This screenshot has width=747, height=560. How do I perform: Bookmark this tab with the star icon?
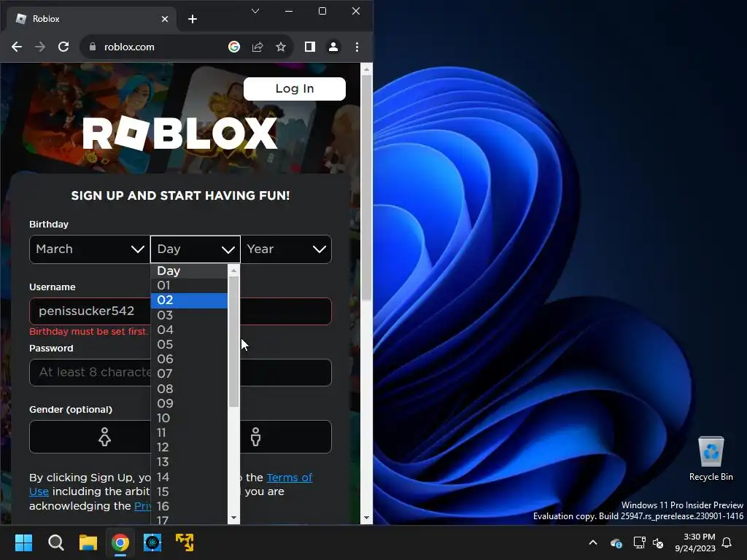point(281,47)
